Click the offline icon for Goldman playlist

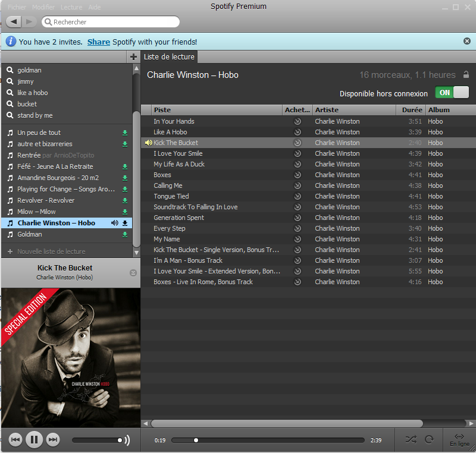(x=125, y=234)
